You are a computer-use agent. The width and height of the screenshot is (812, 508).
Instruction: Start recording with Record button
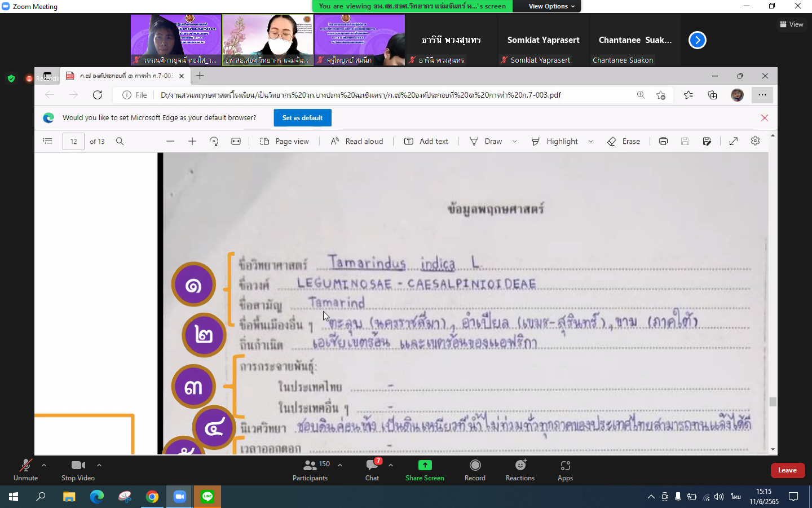pyautogui.click(x=475, y=470)
